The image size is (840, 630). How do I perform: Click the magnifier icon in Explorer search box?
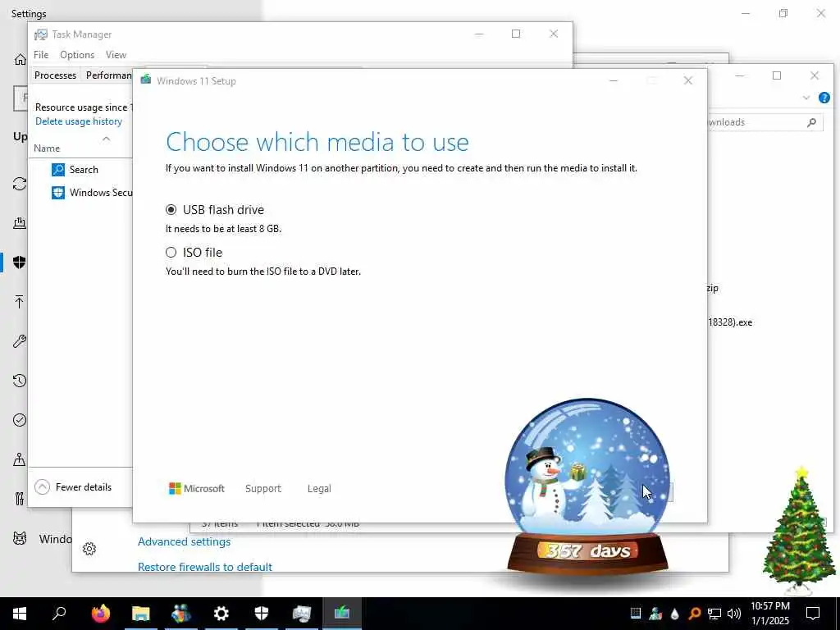[x=811, y=122]
